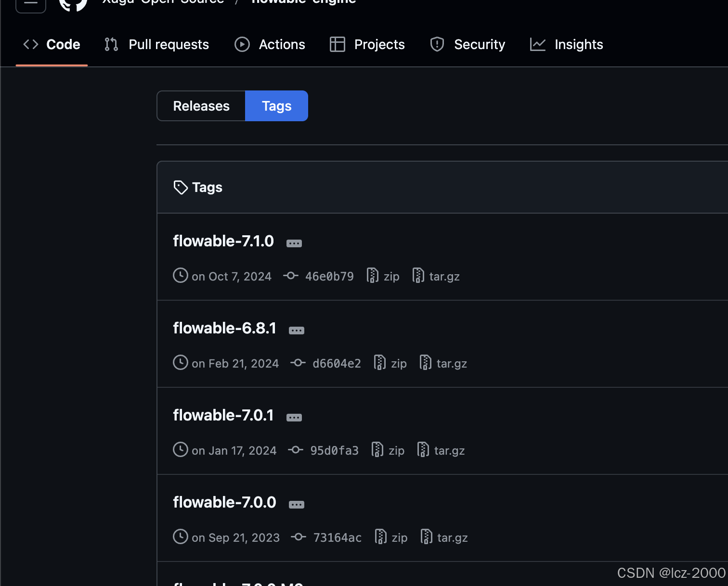Screen dimensions: 728x586
Task: Click zip file icon in flowable-7.1.0 row
Action: coord(373,275)
